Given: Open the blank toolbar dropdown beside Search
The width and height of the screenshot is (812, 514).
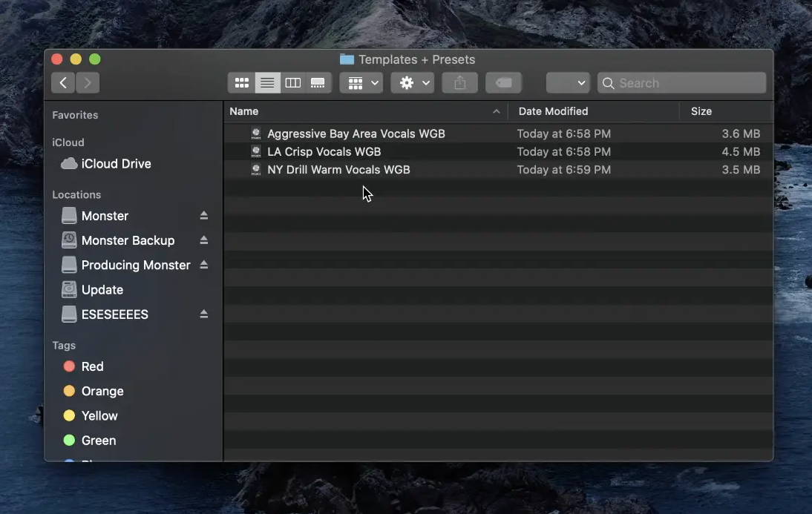Looking at the screenshot, I should (x=568, y=83).
